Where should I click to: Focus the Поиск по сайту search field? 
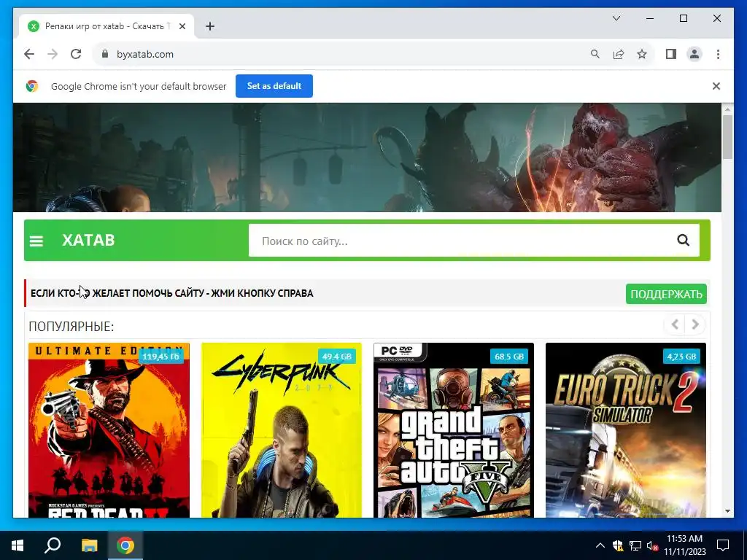462,241
